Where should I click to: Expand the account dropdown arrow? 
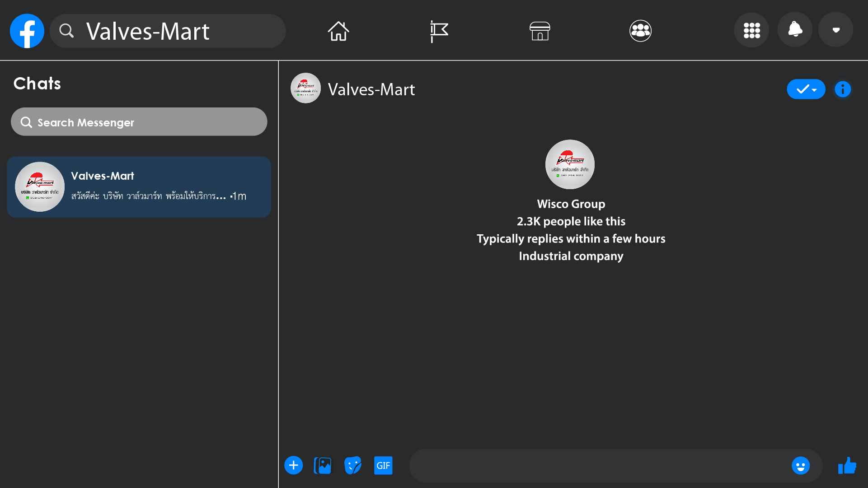(836, 30)
